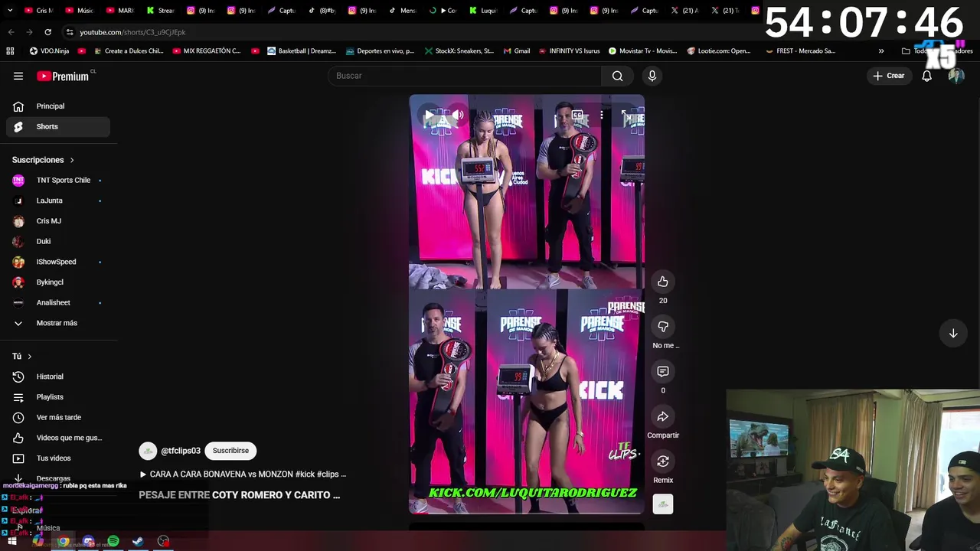Mute the short's volume speaker
The height and width of the screenshot is (551, 980).
pyautogui.click(x=458, y=116)
